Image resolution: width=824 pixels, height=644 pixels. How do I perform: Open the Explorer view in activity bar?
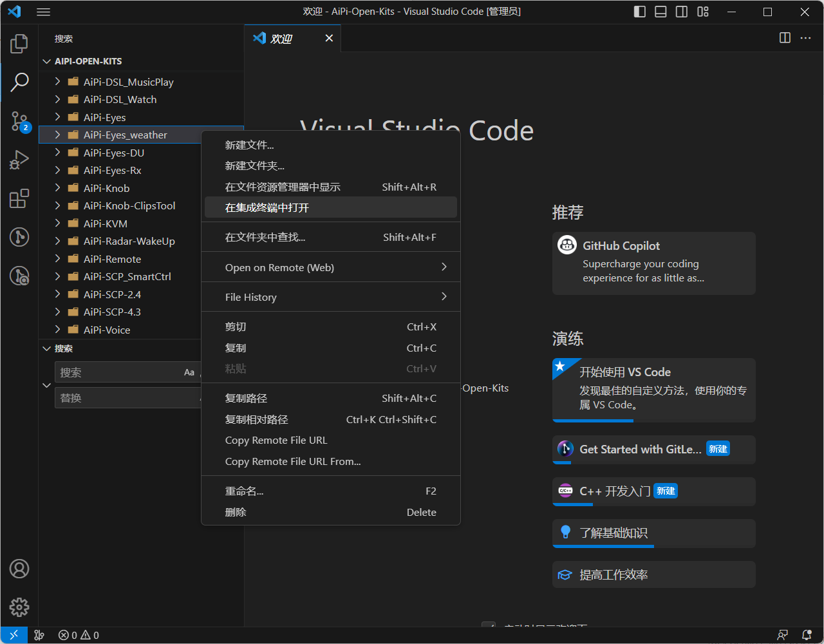coord(19,44)
